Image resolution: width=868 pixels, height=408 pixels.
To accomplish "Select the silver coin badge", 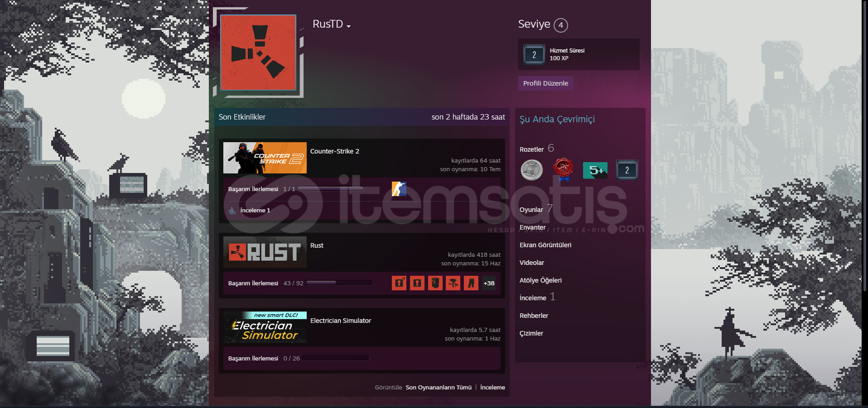I will coord(532,170).
